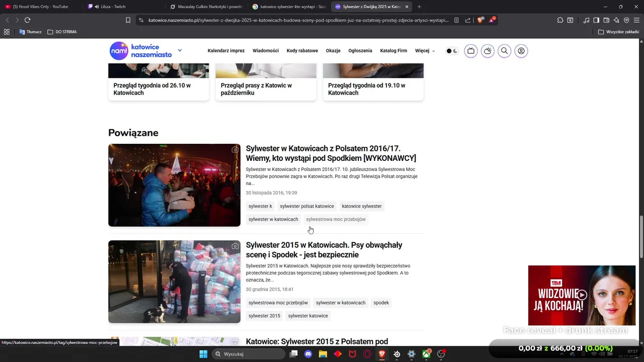Open the Windows Start button

[x=203, y=354]
